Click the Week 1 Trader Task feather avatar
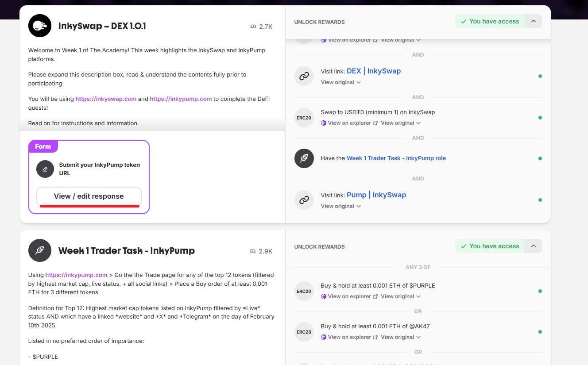 pos(40,250)
